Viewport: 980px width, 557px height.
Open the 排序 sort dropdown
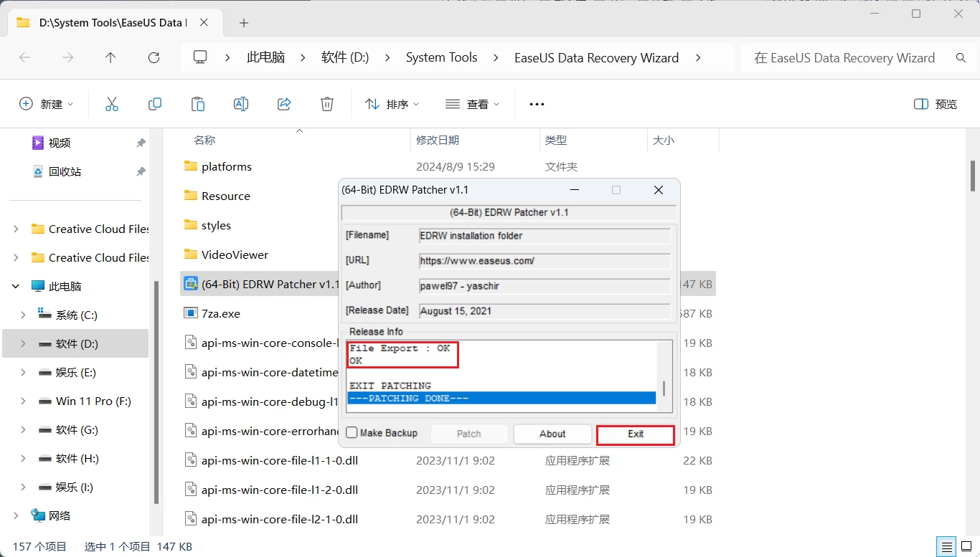(392, 104)
